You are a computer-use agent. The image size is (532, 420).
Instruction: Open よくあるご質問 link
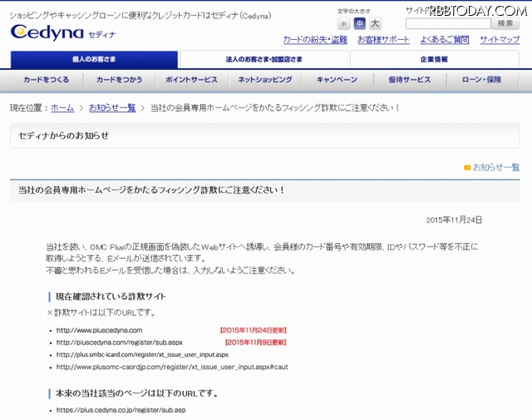[445, 40]
